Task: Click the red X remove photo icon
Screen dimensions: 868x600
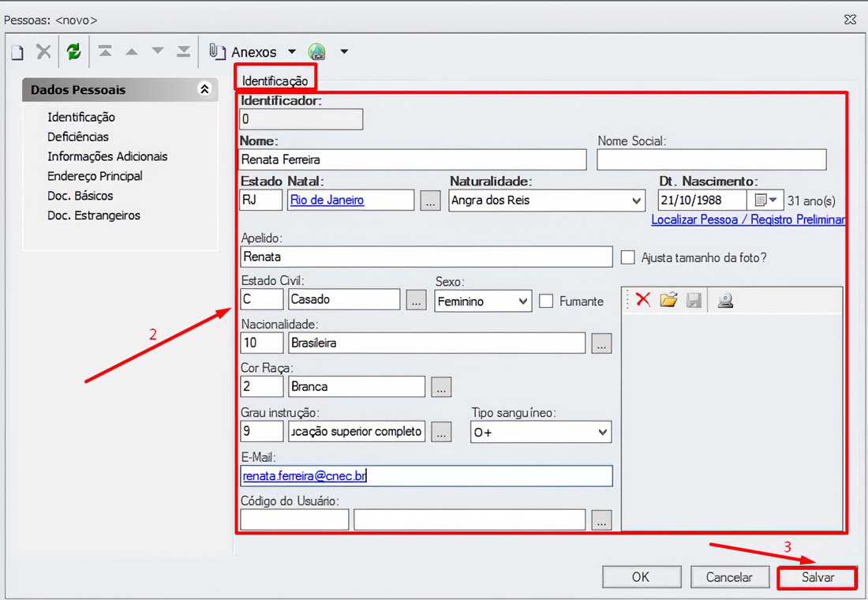Action: tap(643, 300)
